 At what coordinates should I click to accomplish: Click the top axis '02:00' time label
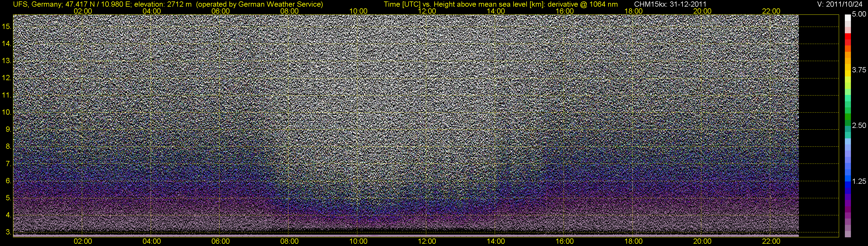tap(82, 11)
